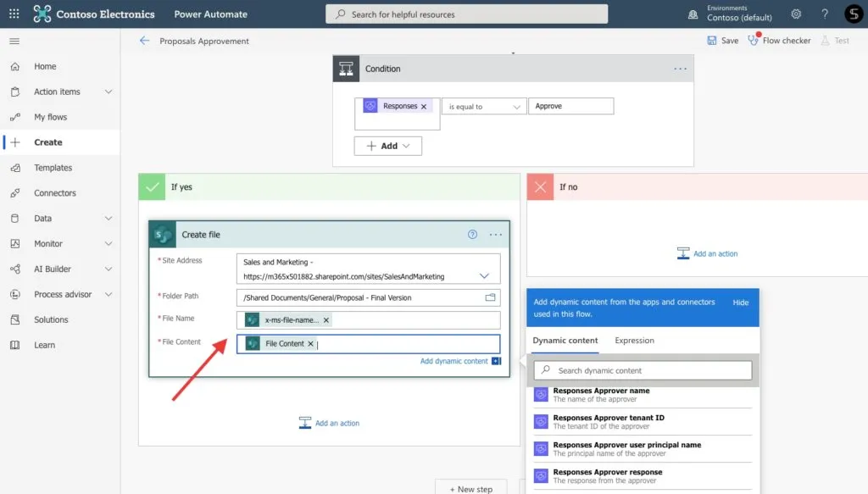868x494 pixels.
Task: Select Responses Approver name
Action: click(643, 395)
